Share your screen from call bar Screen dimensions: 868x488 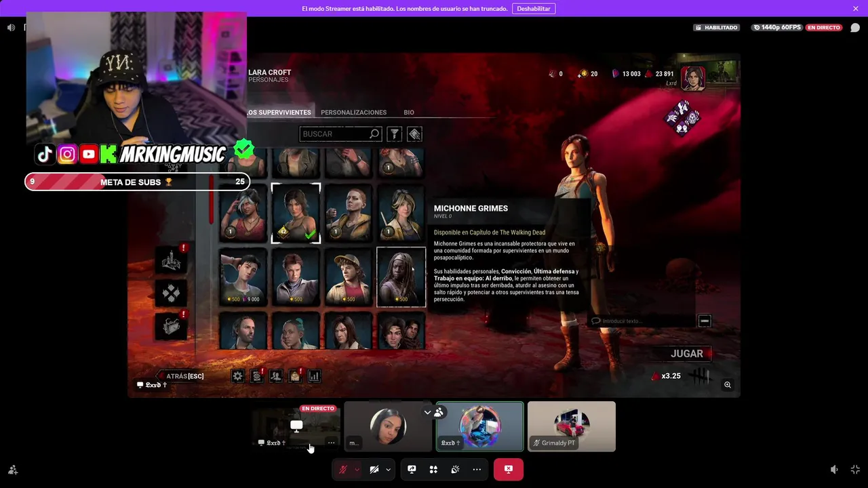(x=412, y=470)
